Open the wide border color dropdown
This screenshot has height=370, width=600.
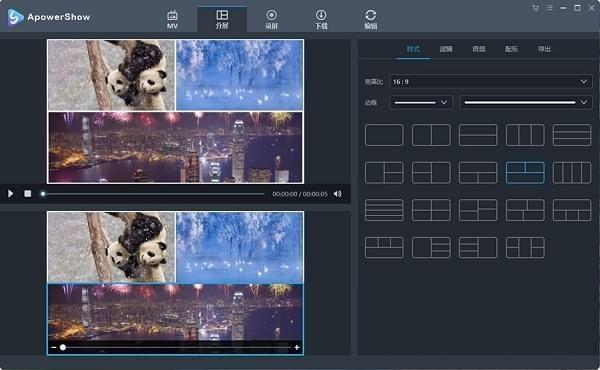(526, 103)
